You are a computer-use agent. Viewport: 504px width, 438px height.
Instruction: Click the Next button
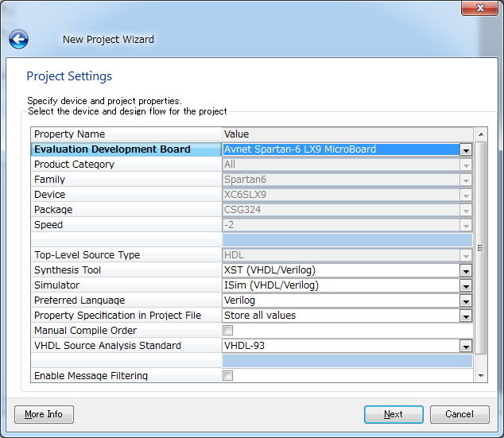click(x=394, y=414)
